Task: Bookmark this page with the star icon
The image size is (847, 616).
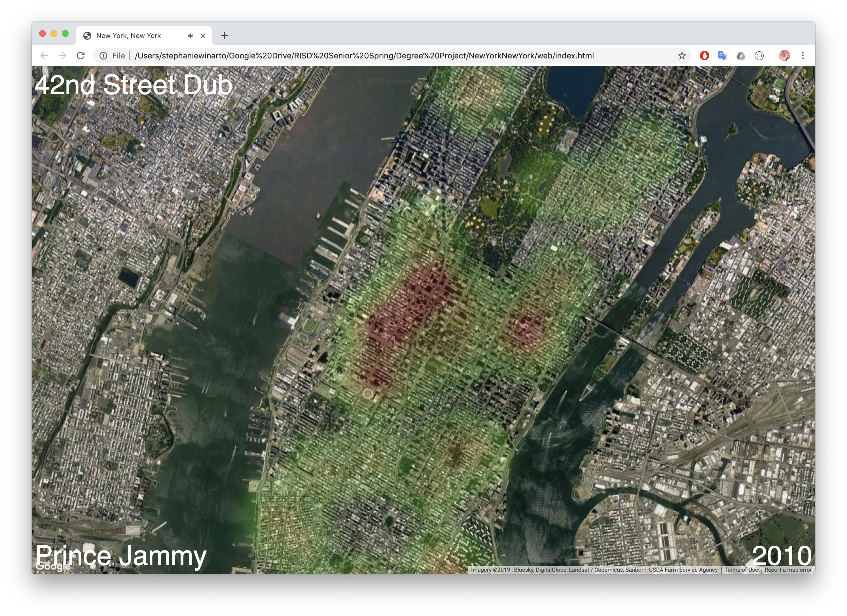Action: 682,56
